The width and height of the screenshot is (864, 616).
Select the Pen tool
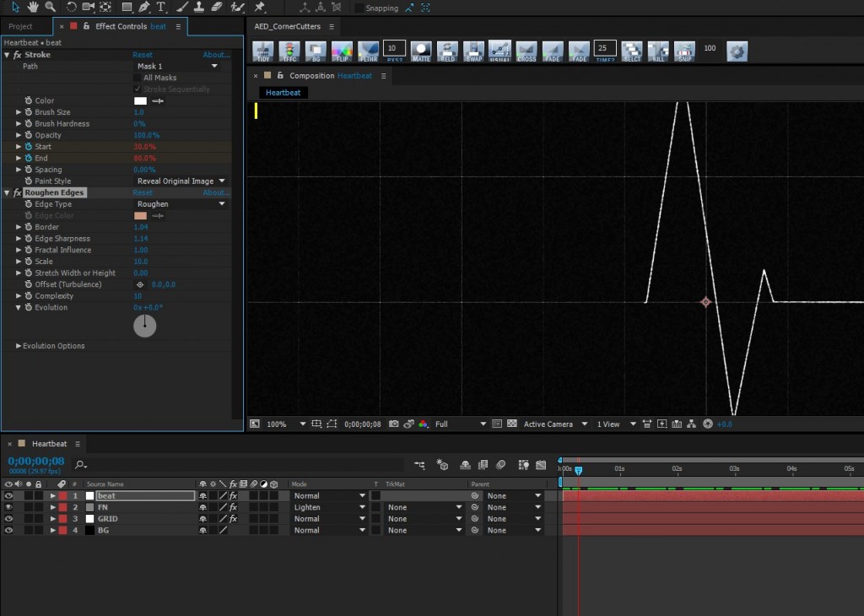pyautogui.click(x=143, y=8)
